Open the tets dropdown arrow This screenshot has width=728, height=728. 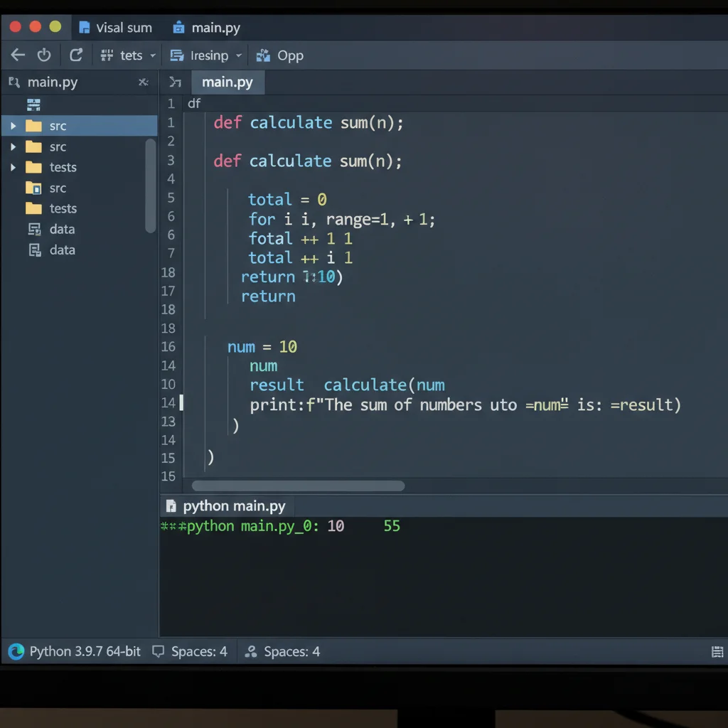(153, 55)
